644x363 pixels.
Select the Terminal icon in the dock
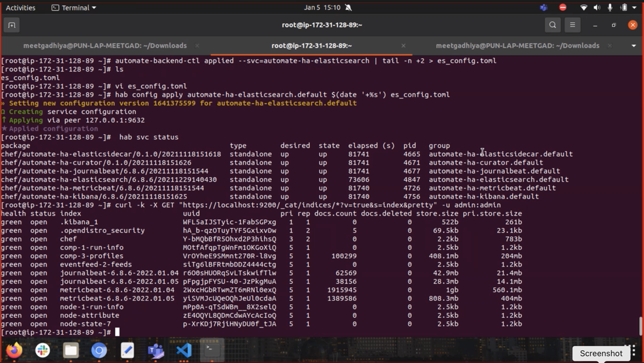pos(212,350)
